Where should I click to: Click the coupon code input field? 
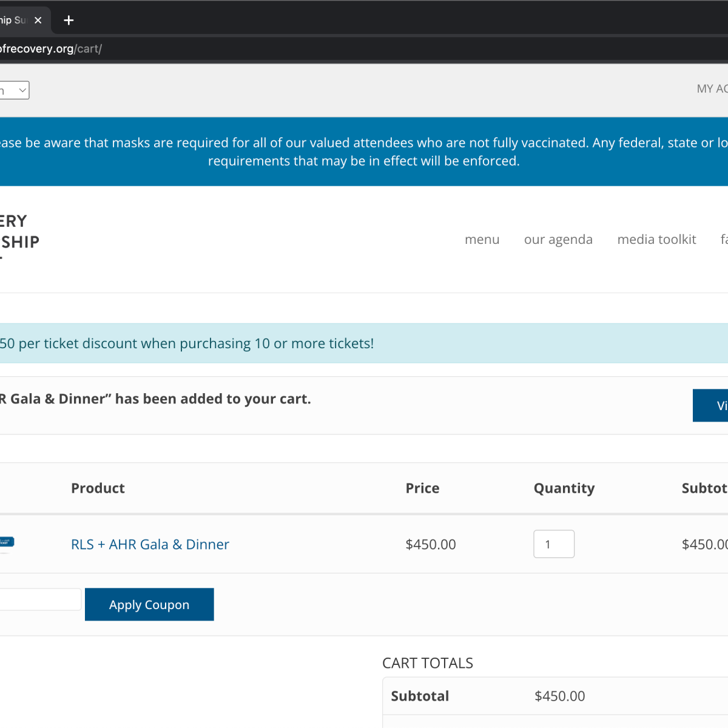click(x=39, y=599)
